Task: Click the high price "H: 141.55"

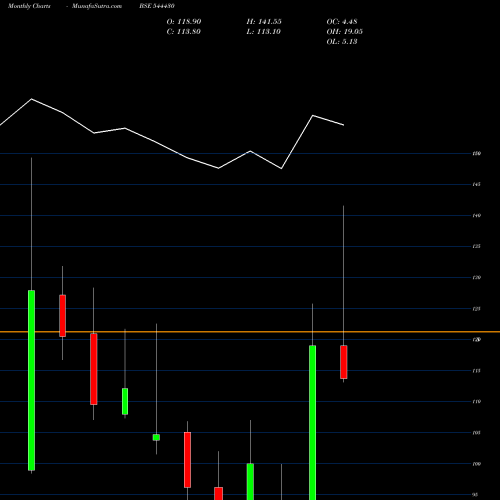Action: [264, 22]
